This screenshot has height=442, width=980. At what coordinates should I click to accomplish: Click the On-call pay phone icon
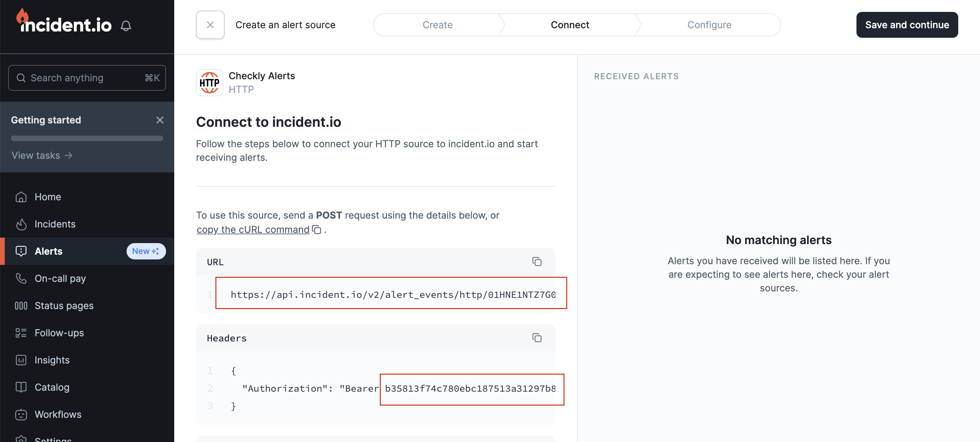[x=21, y=278]
